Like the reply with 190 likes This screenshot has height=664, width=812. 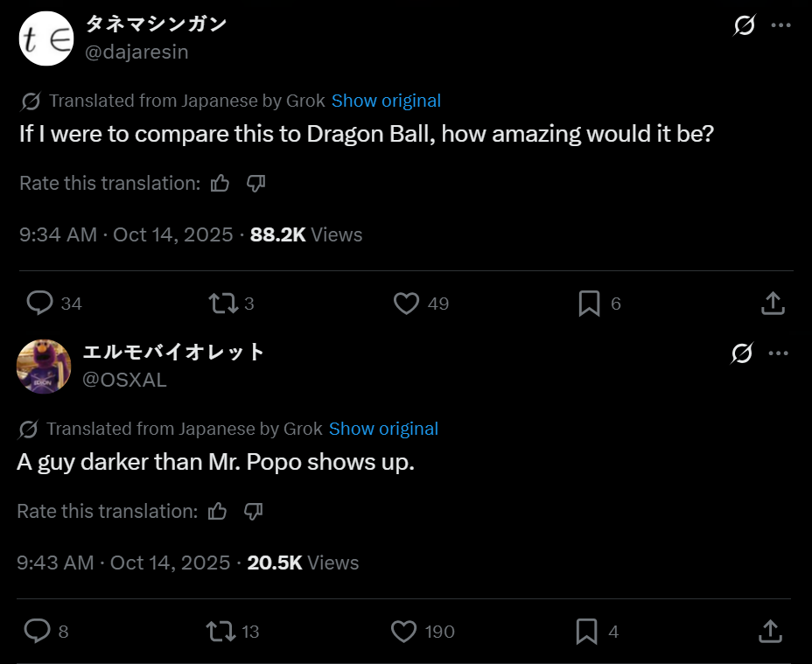click(x=403, y=631)
